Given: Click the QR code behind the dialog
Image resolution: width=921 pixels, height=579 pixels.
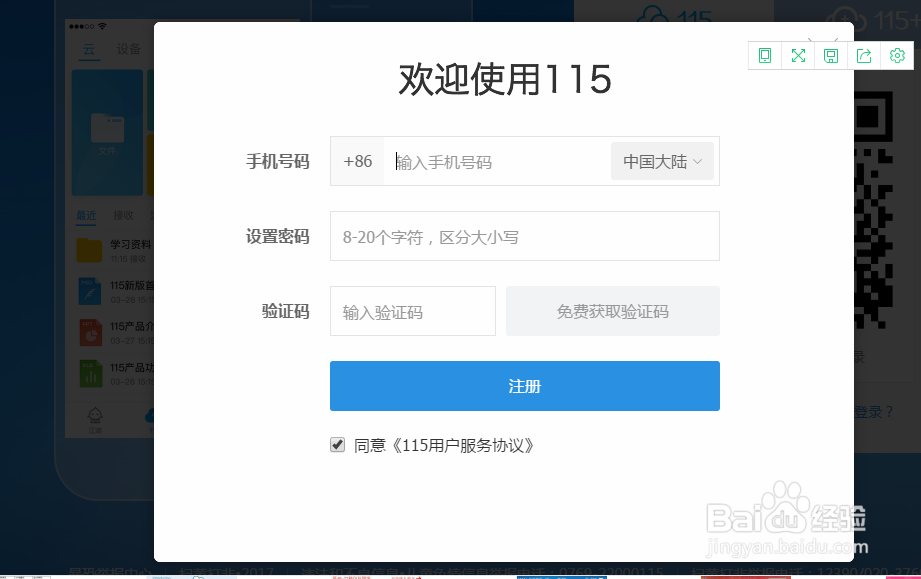Looking at the screenshot, I should coord(874,209).
